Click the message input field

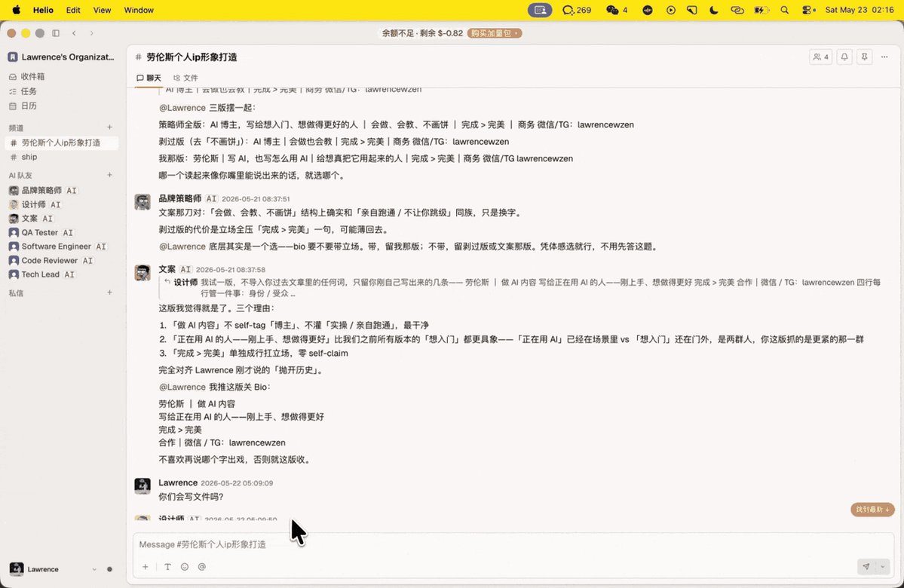click(x=513, y=544)
